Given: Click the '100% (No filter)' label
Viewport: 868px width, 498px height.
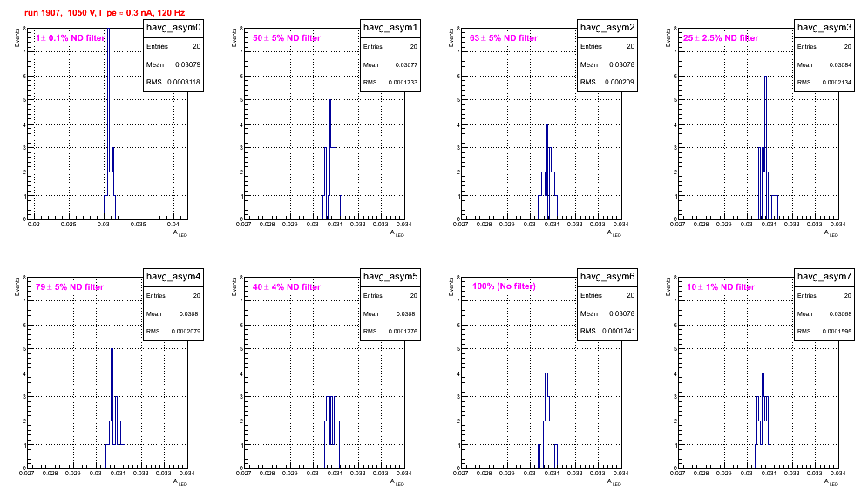Looking at the screenshot, I should point(504,286).
